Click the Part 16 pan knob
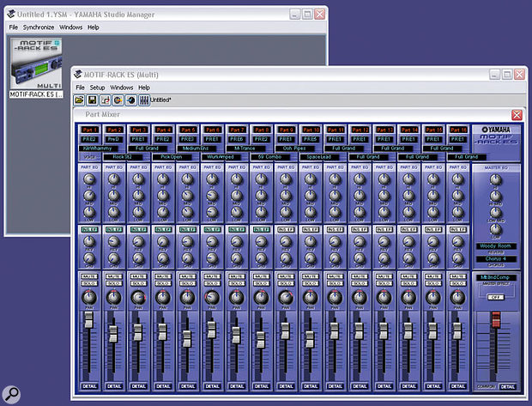The image size is (532, 406). point(457,297)
